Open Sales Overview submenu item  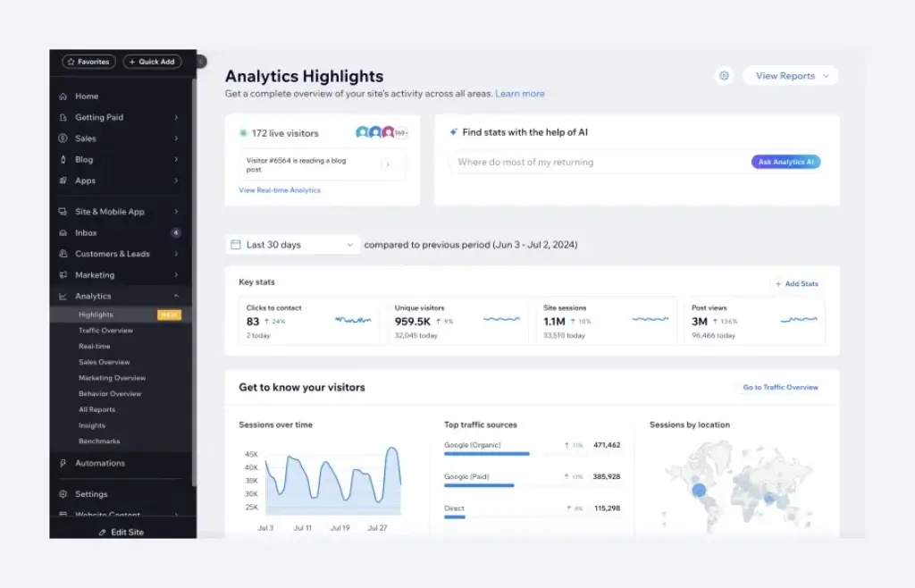click(105, 362)
